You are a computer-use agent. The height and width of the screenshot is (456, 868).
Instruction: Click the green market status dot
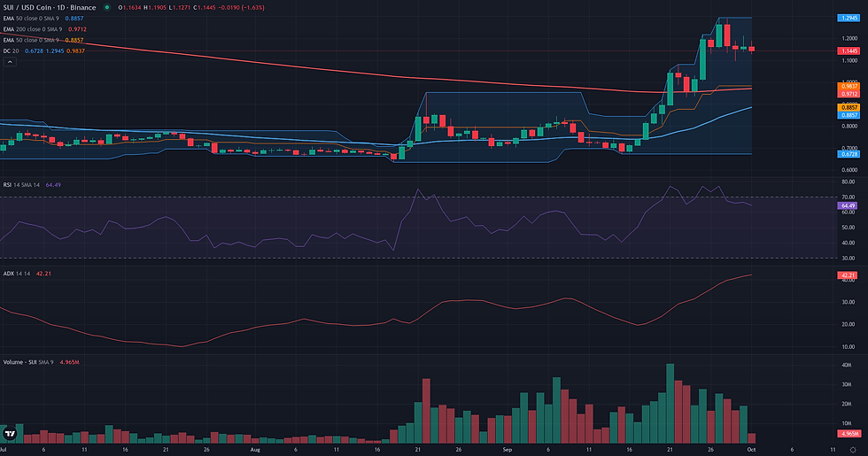tap(107, 8)
